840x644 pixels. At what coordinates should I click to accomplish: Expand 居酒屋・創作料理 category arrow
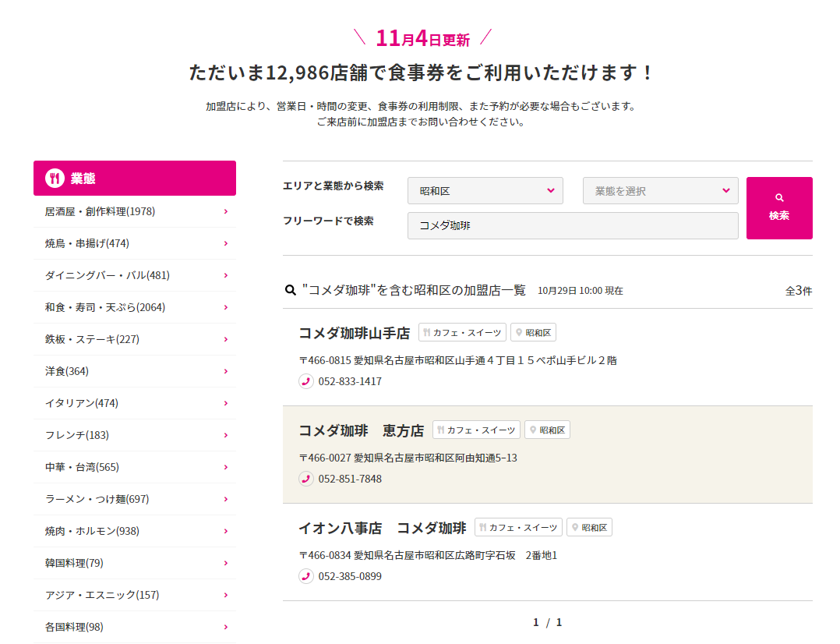225,211
